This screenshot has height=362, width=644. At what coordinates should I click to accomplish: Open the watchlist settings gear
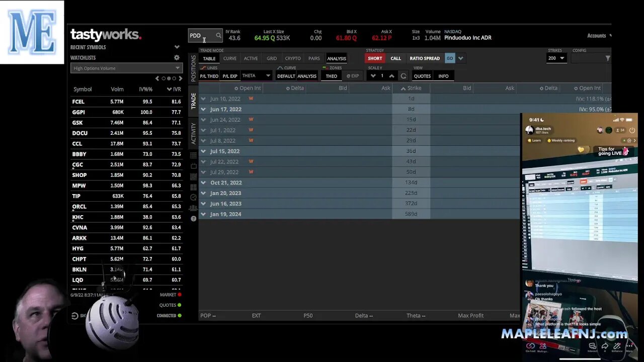[177, 58]
